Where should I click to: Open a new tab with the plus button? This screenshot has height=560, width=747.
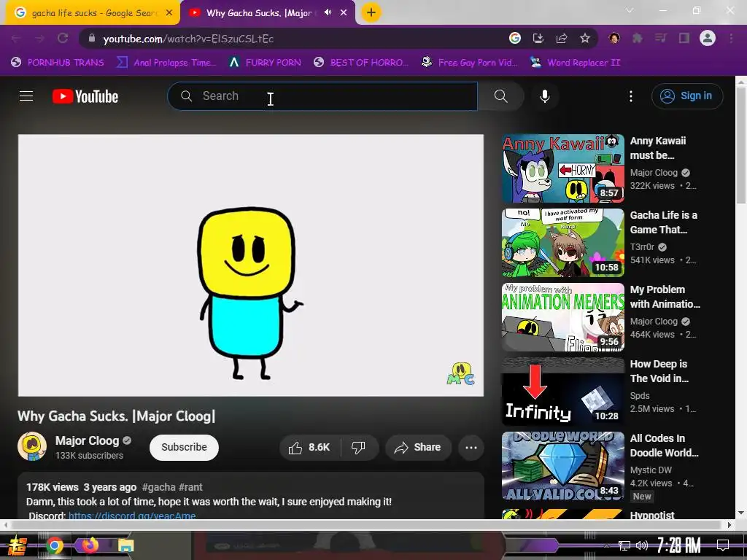pos(371,12)
